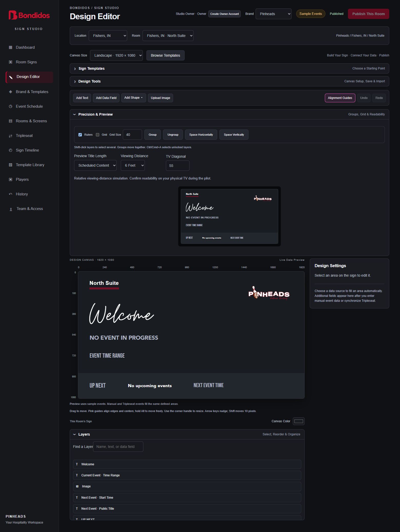400x532 pixels.
Task: Click the History undo-arrow icon
Action: coord(11,194)
